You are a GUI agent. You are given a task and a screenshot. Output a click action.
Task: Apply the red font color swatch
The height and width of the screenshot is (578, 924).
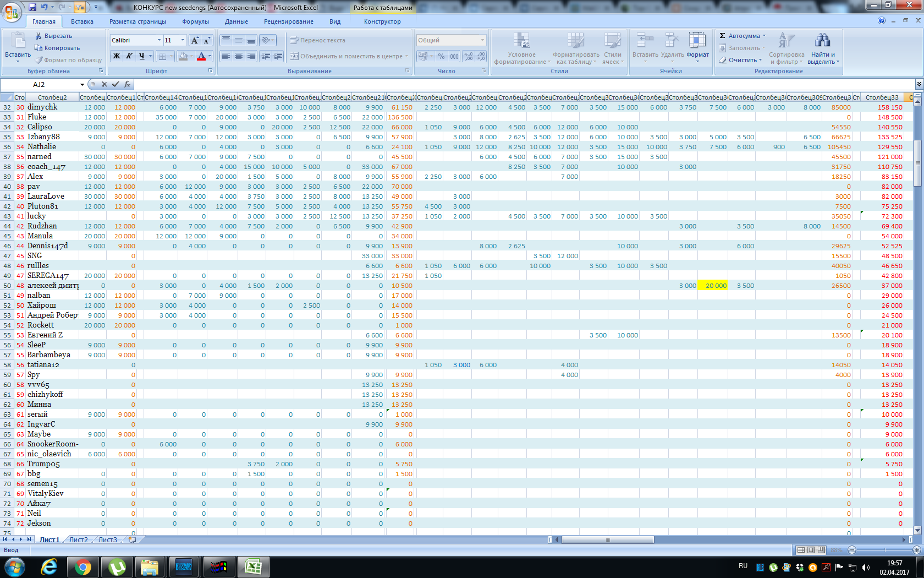click(201, 56)
